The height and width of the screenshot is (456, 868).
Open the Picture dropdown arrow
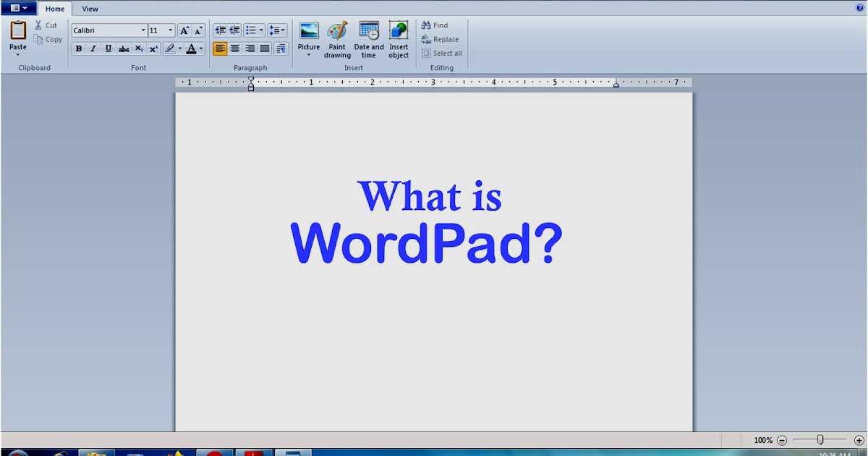309,54
